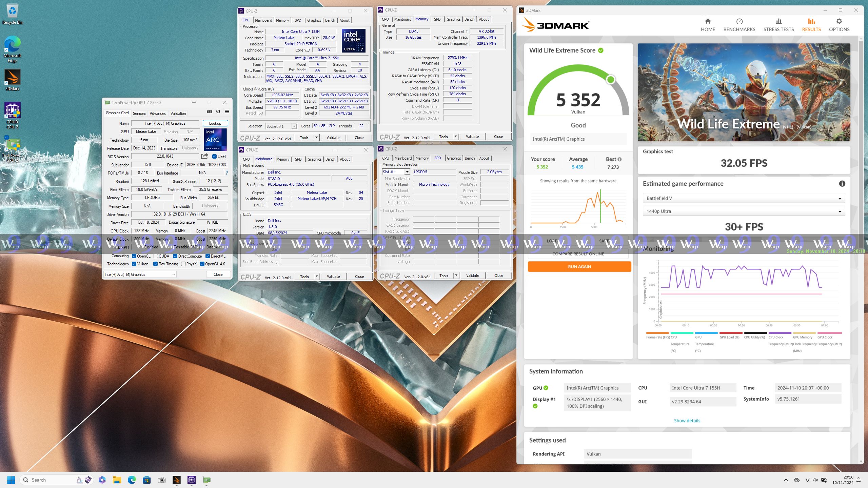Expand the 1440p Ultra resolution dropdown

tap(744, 211)
